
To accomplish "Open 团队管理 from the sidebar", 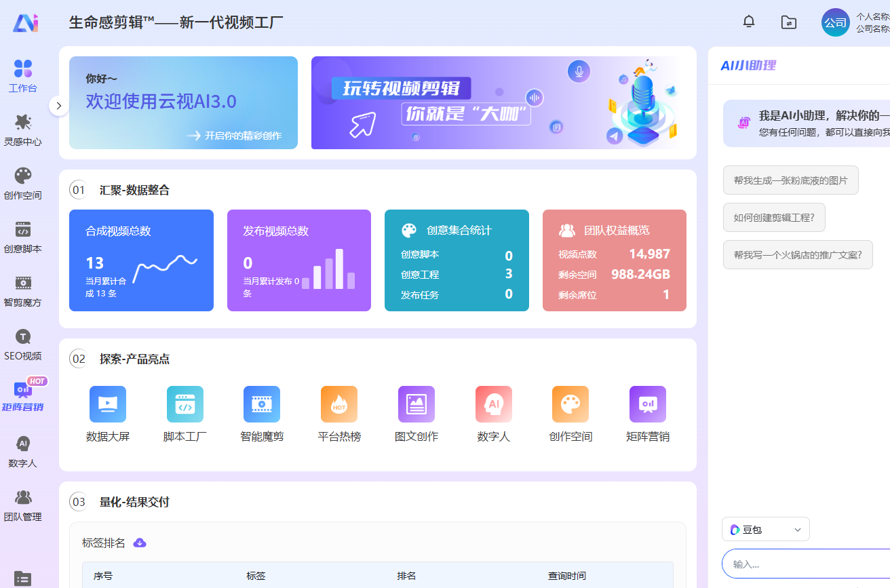I will coord(22,504).
